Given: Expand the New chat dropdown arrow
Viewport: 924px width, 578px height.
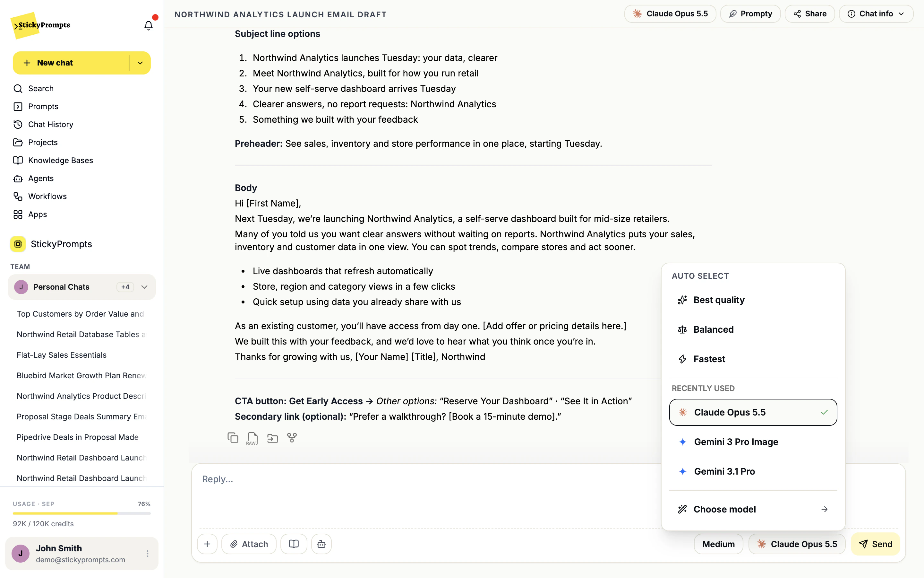Looking at the screenshot, I should (x=140, y=63).
